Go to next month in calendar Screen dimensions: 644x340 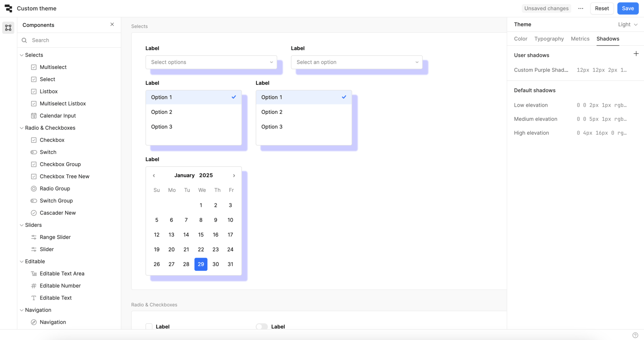point(234,176)
